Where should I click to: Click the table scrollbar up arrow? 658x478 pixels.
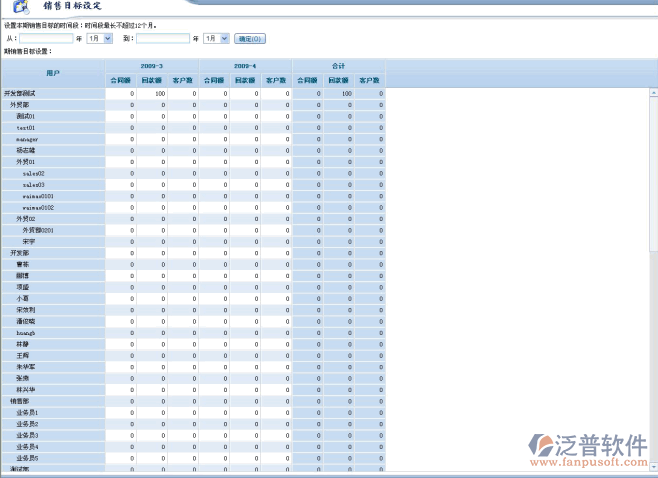click(x=654, y=92)
